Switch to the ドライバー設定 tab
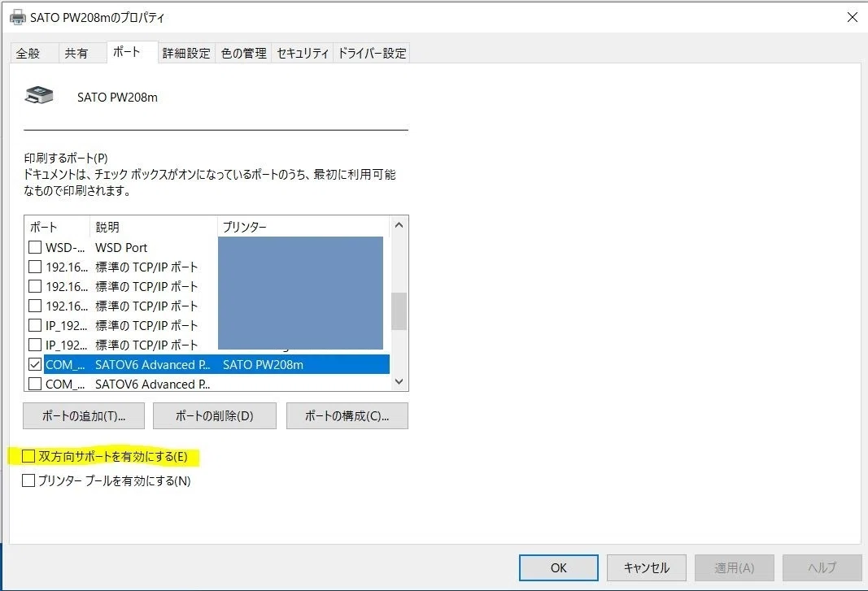Screen dimensions: 868x591 pyautogui.click(x=372, y=53)
